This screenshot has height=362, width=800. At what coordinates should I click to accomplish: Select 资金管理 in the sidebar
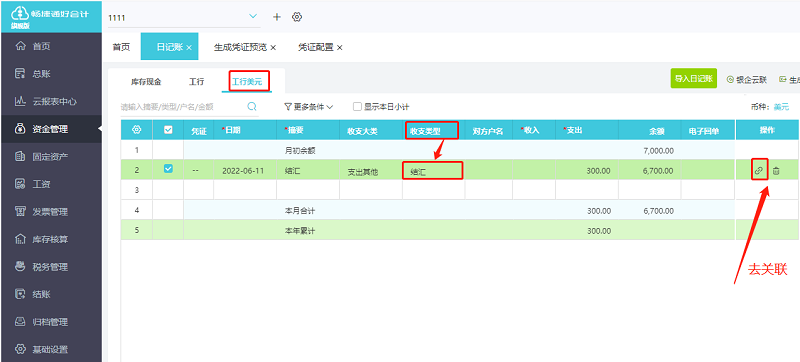click(51, 129)
